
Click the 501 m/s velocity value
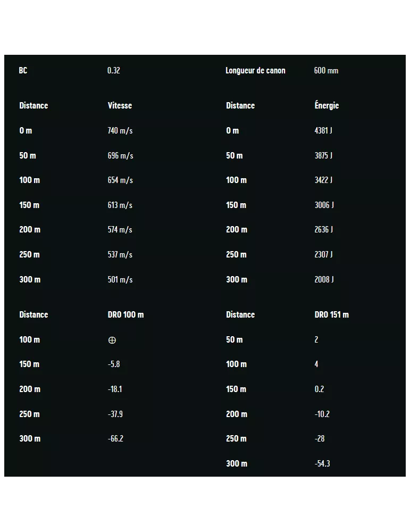coord(120,279)
